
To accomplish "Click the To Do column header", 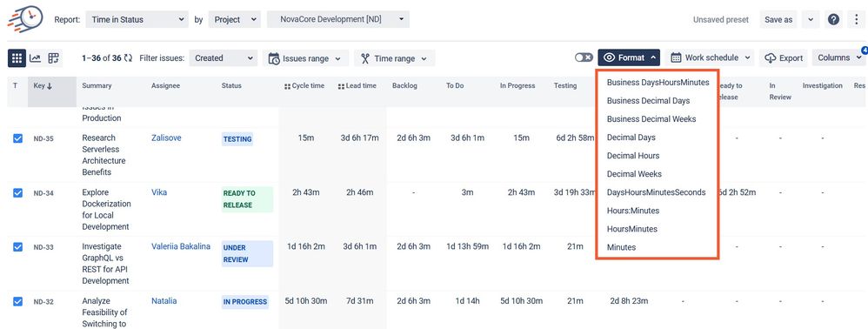I will (x=455, y=86).
